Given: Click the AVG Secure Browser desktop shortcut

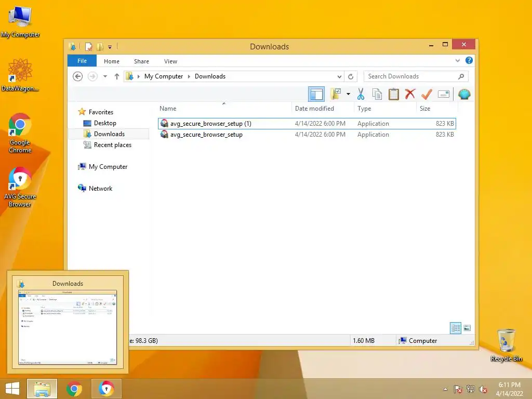Looking at the screenshot, I should (x=20, y=187).
